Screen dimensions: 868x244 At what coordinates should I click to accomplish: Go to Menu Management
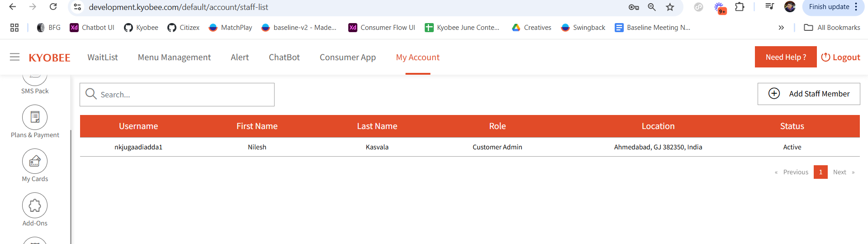point(174,57)
